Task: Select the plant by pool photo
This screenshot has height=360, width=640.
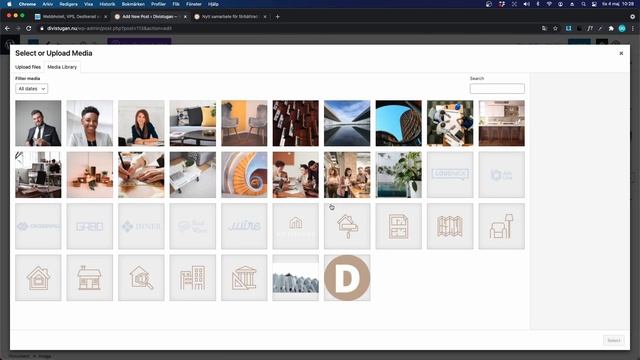Action: 398,175
